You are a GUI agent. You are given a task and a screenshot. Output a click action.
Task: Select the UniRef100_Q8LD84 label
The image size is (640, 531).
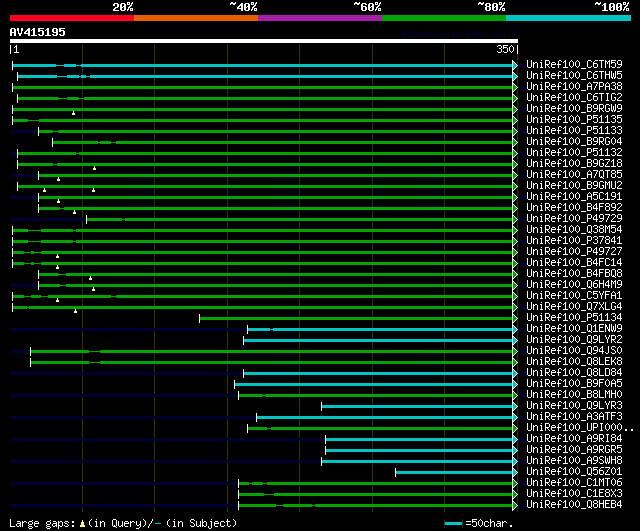click(x=574, y=373)
